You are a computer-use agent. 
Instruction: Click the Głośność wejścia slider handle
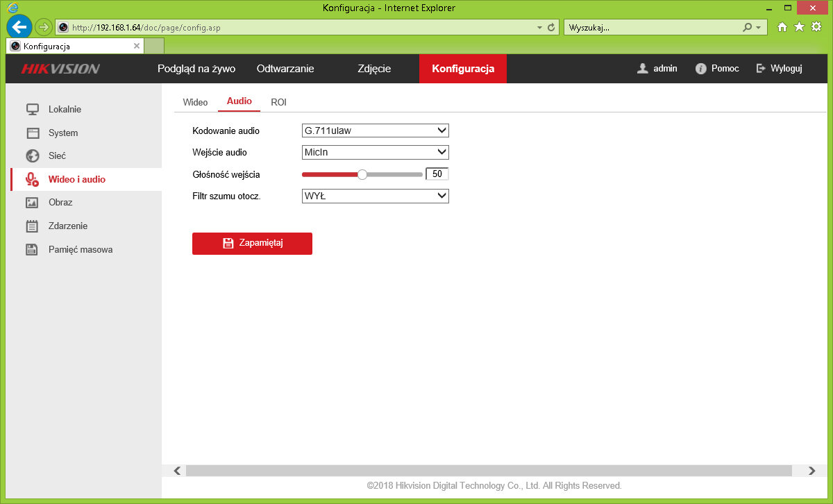tap(362, 175)
